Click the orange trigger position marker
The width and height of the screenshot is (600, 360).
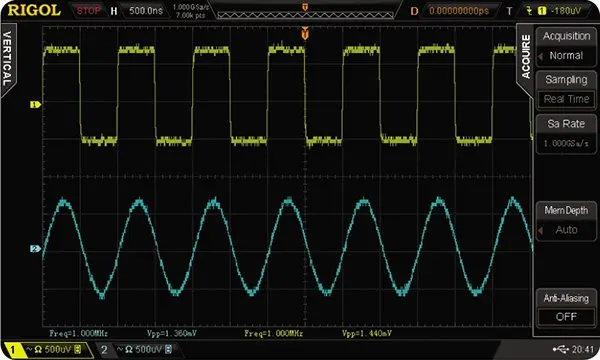point(305,34)
